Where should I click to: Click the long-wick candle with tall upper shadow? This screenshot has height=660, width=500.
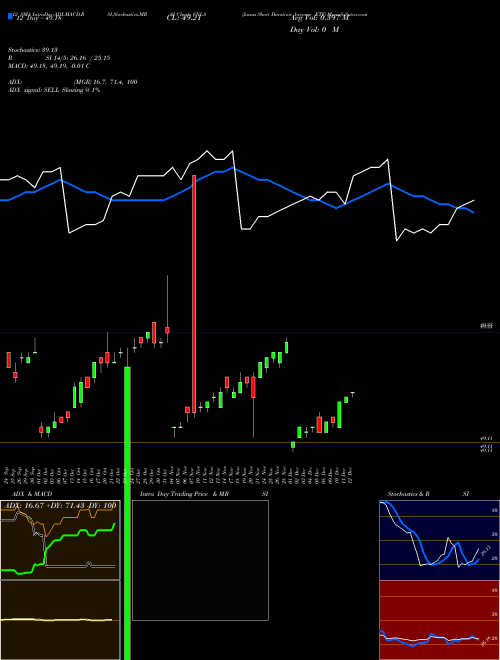coord(167,309)
